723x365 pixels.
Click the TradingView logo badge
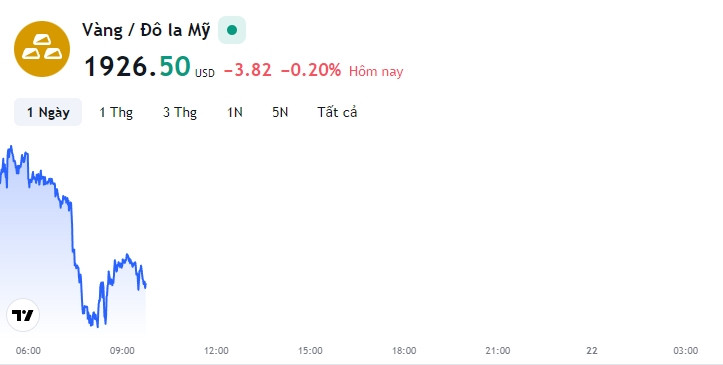pyautogui.click(x=23, y=315)
